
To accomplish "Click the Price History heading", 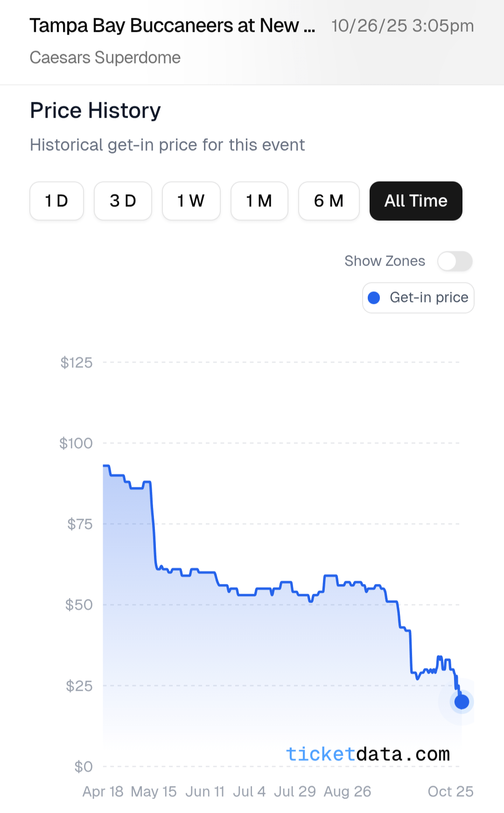I will click(95, 111).
